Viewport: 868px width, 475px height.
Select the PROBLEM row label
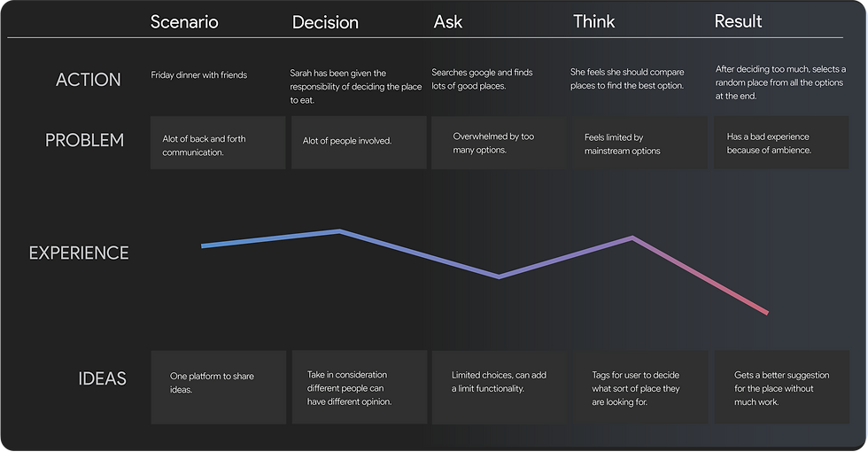[84, 140]
